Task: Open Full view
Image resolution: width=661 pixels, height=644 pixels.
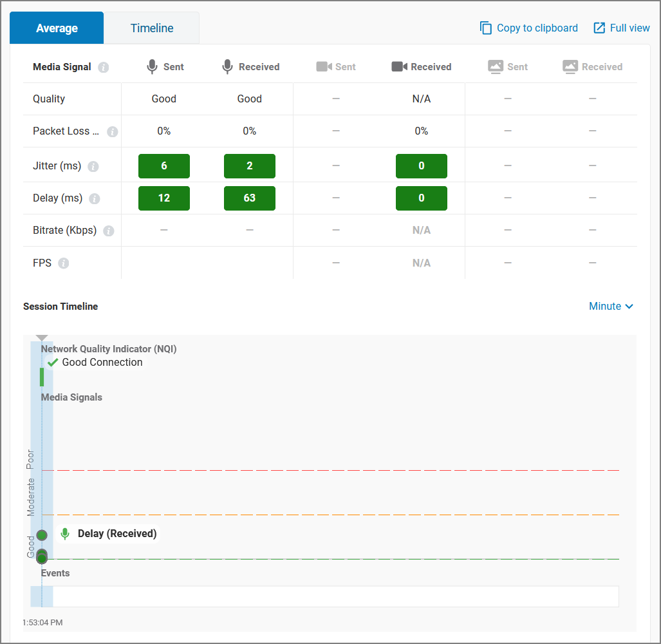Action: click(621, 28)
